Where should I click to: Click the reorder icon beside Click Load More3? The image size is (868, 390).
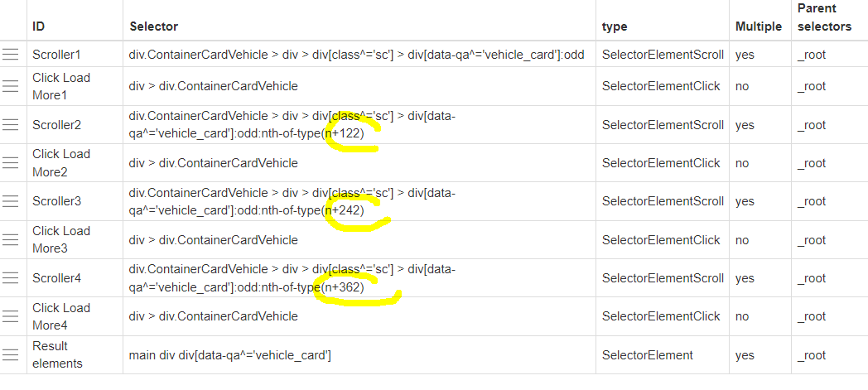pos(10,240)
